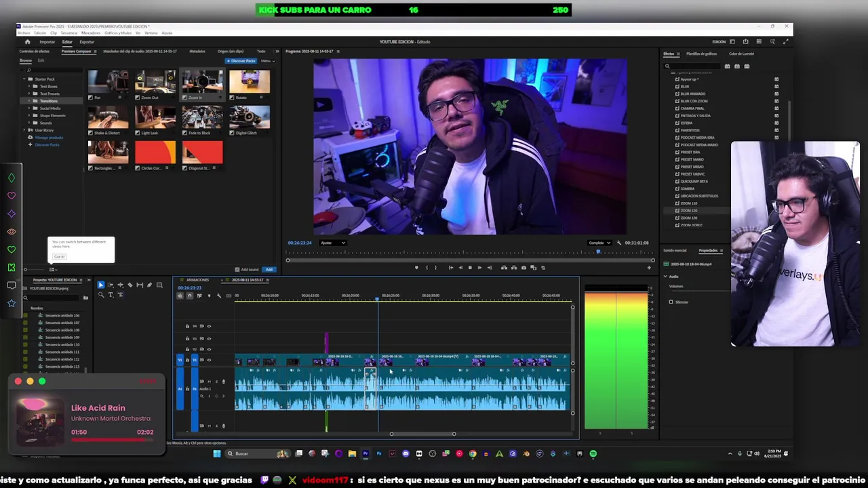Enable the Add sound checkbox
Image resolution: width=868 pixels, height=488 pixels.
click(237, 270)
